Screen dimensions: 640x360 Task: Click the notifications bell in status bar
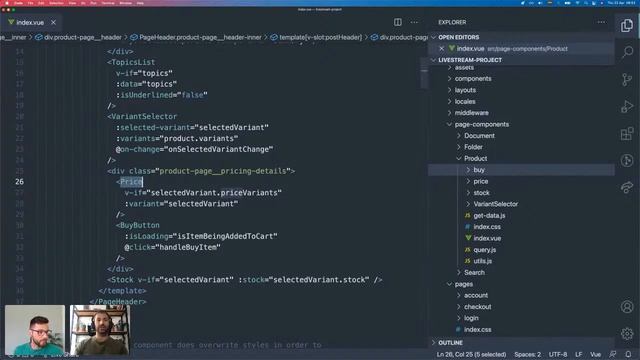pyautogui.click(x=628, y=354)
